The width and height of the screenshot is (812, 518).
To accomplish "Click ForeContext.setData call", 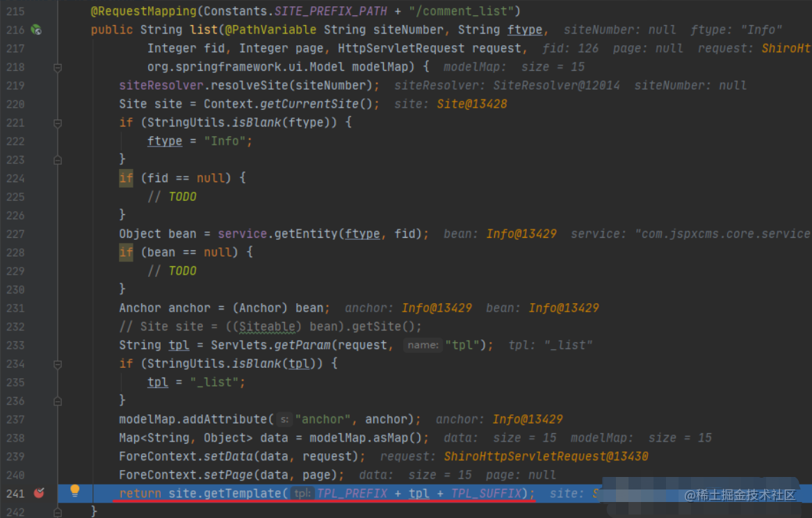I will (x=186, y=457).
